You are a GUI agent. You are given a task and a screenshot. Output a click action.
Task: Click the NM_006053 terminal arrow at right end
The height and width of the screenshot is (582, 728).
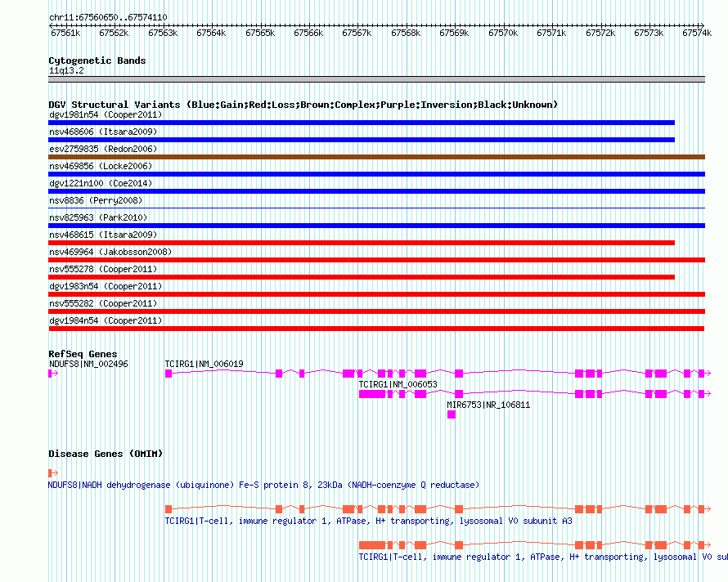coord(708,394)
